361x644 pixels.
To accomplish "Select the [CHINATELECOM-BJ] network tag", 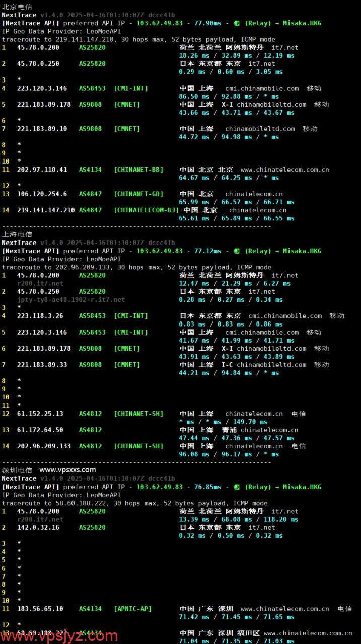I will (x=146, y=210).
